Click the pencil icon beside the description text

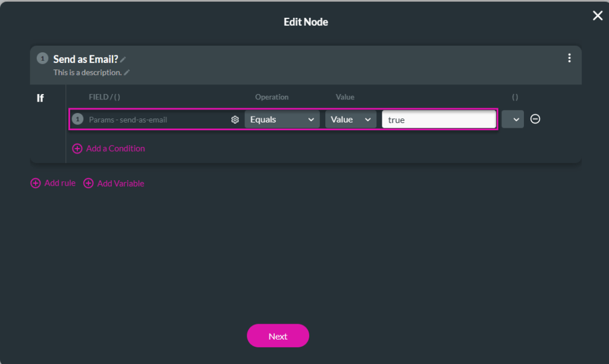127,73
